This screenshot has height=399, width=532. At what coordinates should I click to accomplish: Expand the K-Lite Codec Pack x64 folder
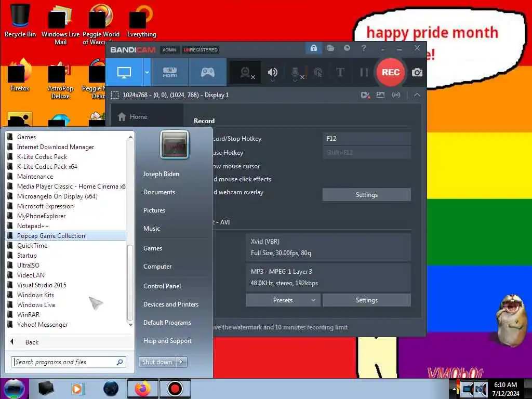pyautogui.click(x=66, y=167)
